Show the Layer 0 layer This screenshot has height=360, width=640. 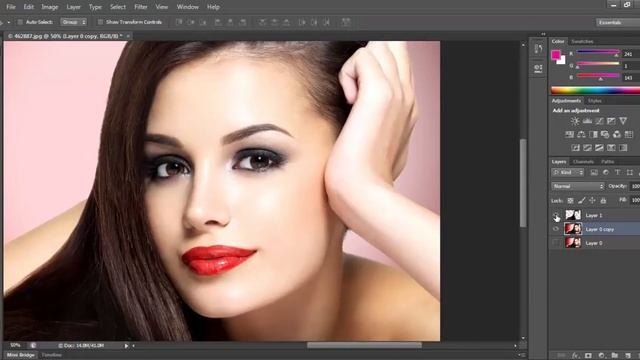coord(556,243)
